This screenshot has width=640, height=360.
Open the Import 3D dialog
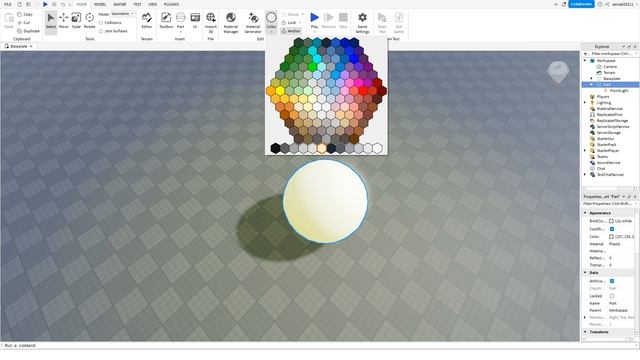coord(211,23)
